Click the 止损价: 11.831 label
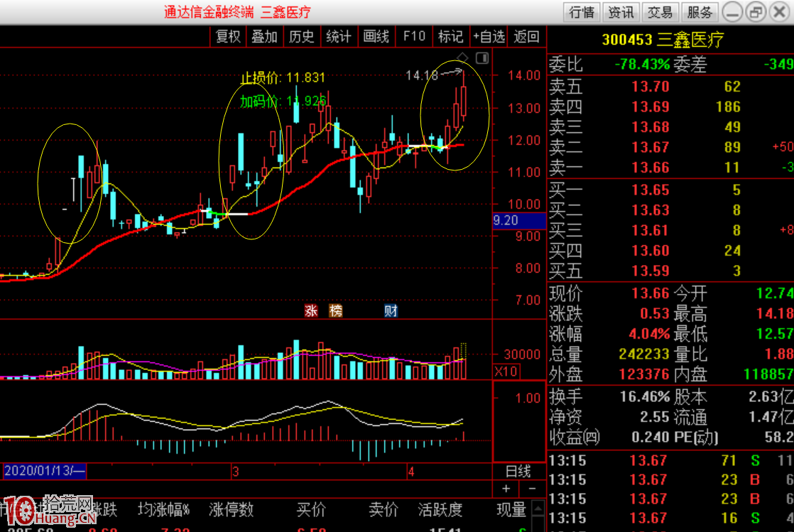 point(283,77)
